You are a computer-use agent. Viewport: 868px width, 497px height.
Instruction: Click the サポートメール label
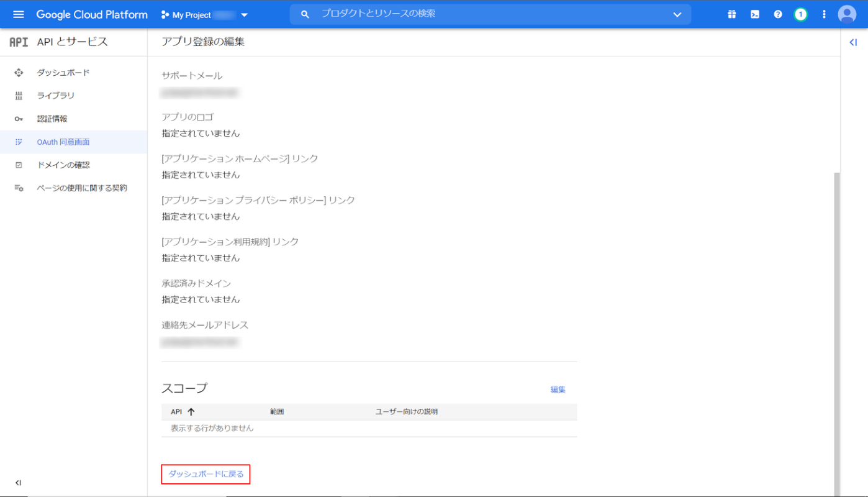[192, 76]
